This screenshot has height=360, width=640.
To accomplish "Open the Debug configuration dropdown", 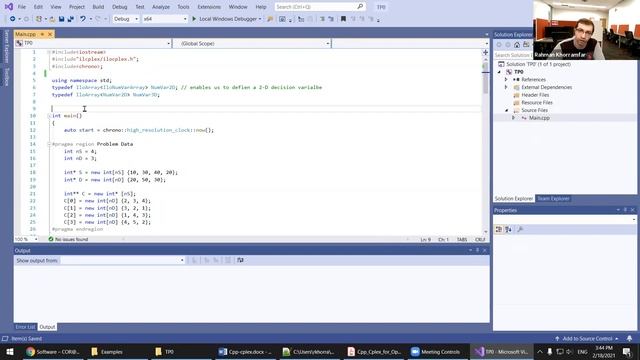I will [126, 19].
